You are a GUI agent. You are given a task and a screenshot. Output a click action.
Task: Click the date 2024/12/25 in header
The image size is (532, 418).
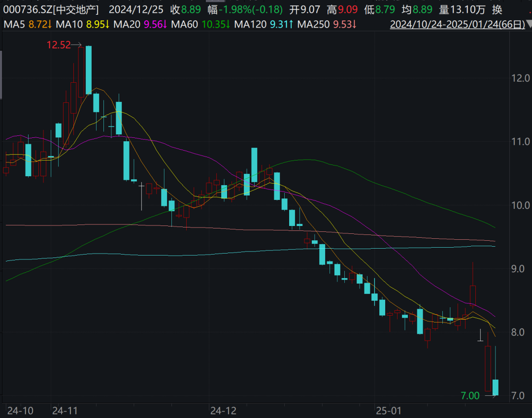click(x=136, y=9)
